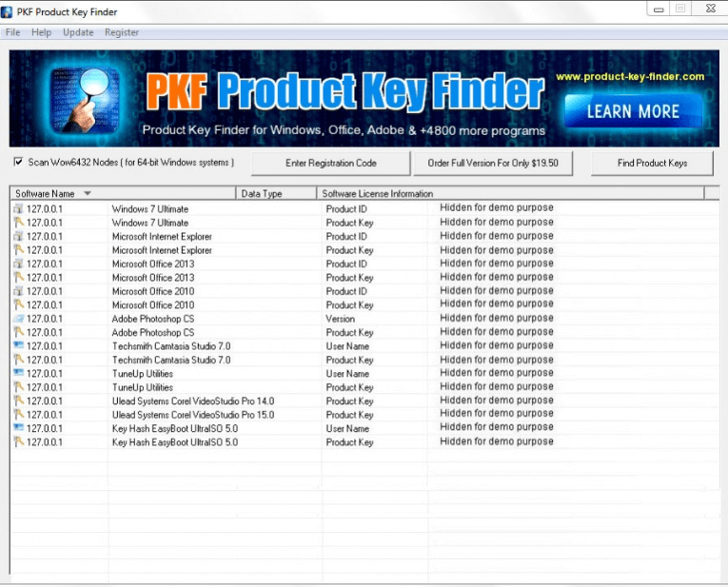Click icon of Camtasia Studio 7.0 User Name row

click(18, 345)
